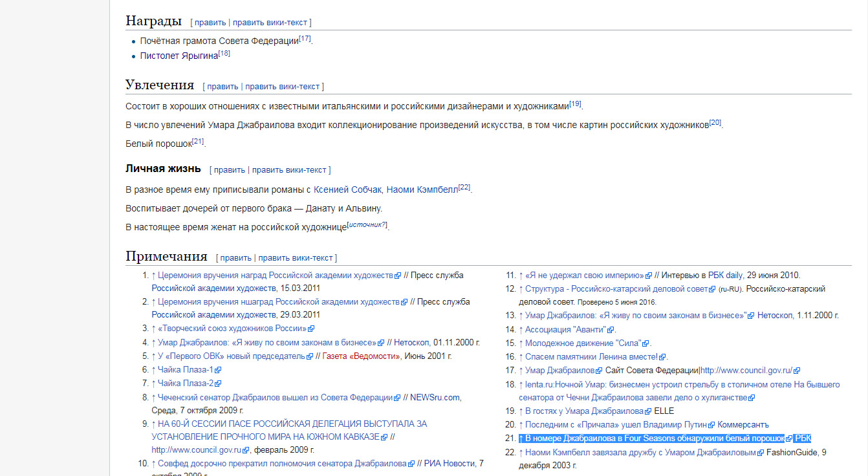The image size is (868, 476).
Task: Click external-link icon after Владимир Путин
Action: click(x=711, y=425)
